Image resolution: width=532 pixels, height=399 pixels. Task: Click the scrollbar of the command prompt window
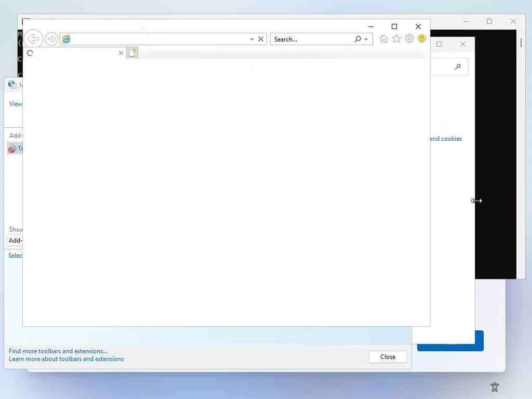click(x=521, y=43)
